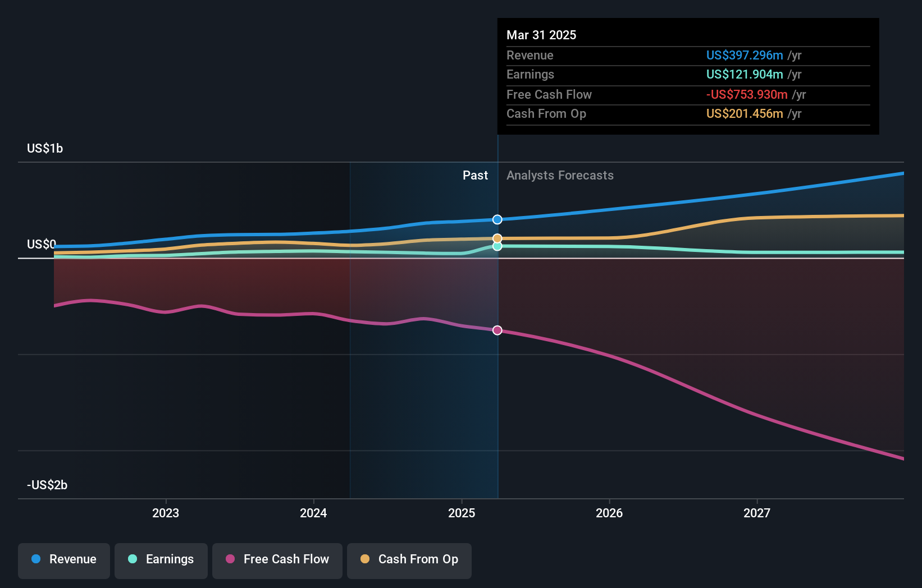Screen dimensions: 922x588
Task: Select the 2026 x-axis label
Action: 609,513
